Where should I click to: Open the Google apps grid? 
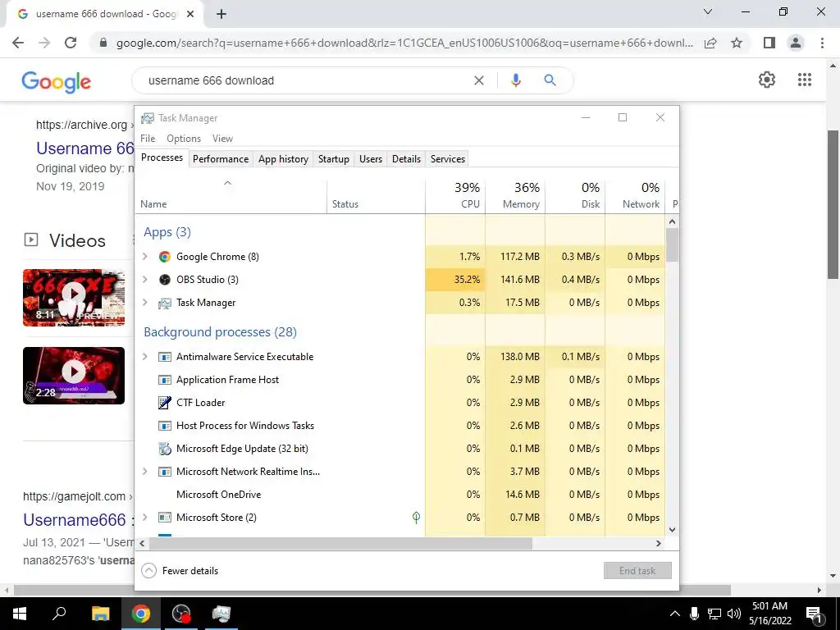[805, 80]
